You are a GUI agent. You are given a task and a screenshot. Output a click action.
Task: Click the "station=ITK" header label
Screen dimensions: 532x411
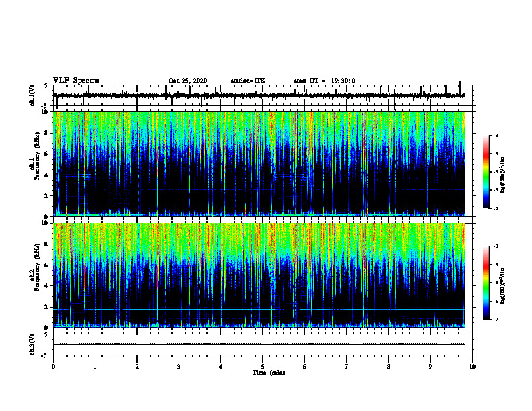(x=248, y=81)
